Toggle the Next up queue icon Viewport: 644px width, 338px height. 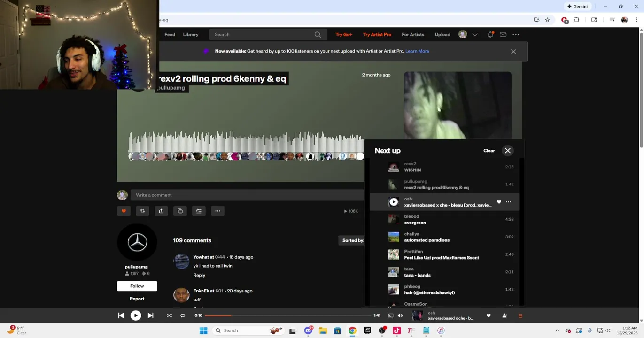pyautogui.click(x=520, y=315)
